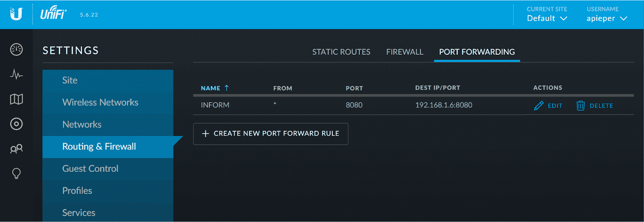Click the 8080 port value
The image size is (644, 222).
click(354, 105)
